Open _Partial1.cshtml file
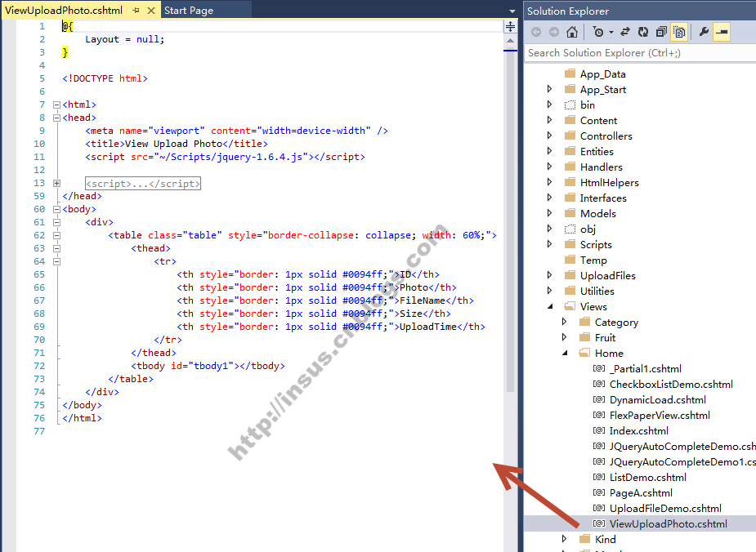Viewport: 756px width, 552px height. (x=645, y=369)
